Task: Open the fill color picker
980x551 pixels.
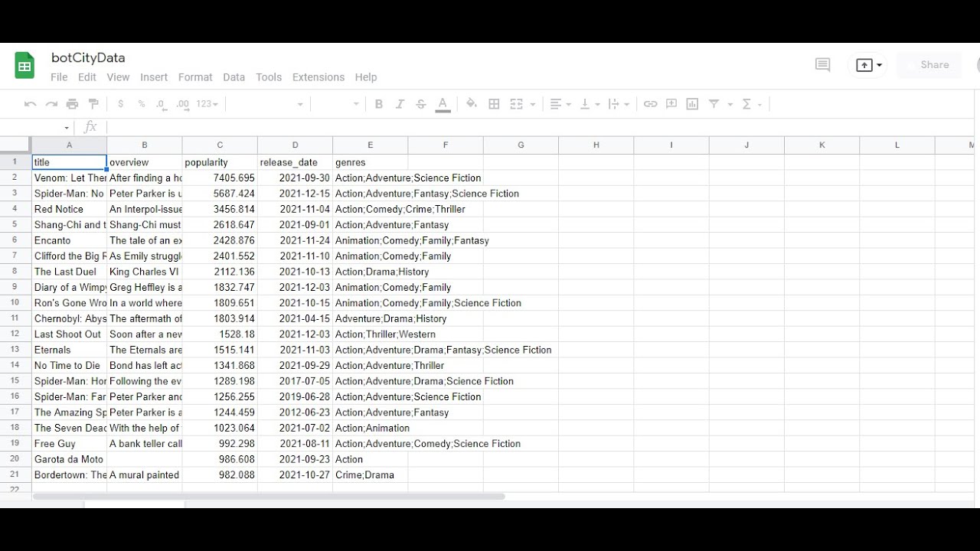Action: (472, 104)
